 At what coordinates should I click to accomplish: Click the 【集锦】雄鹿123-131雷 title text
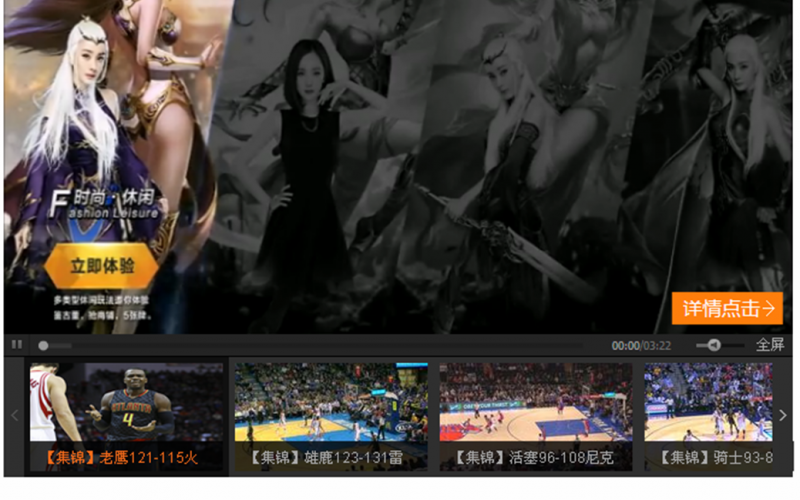[326, 458]
